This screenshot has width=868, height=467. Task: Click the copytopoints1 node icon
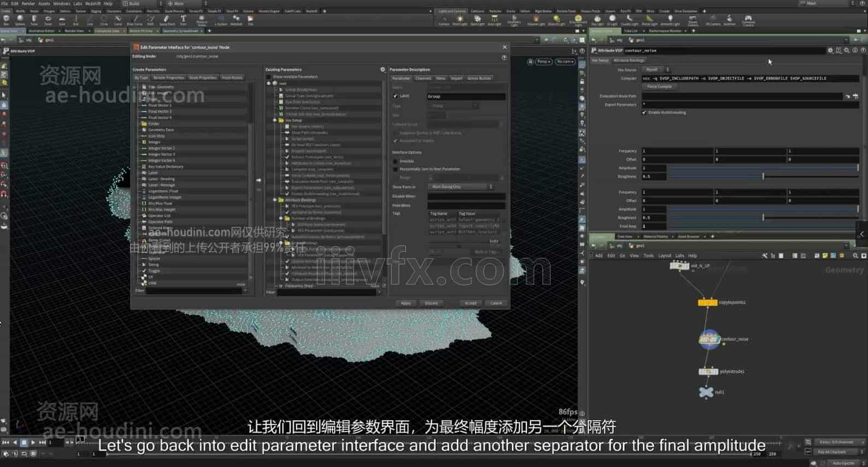click(x=707, y=303)
